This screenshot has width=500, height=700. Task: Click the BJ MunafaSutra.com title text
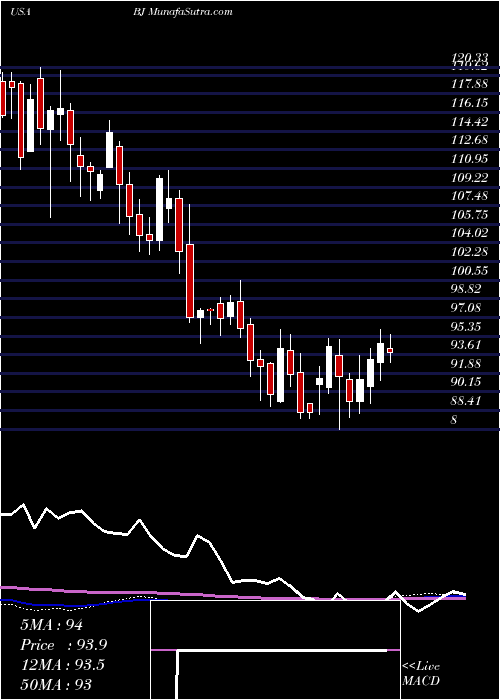(x=182, y=12)
